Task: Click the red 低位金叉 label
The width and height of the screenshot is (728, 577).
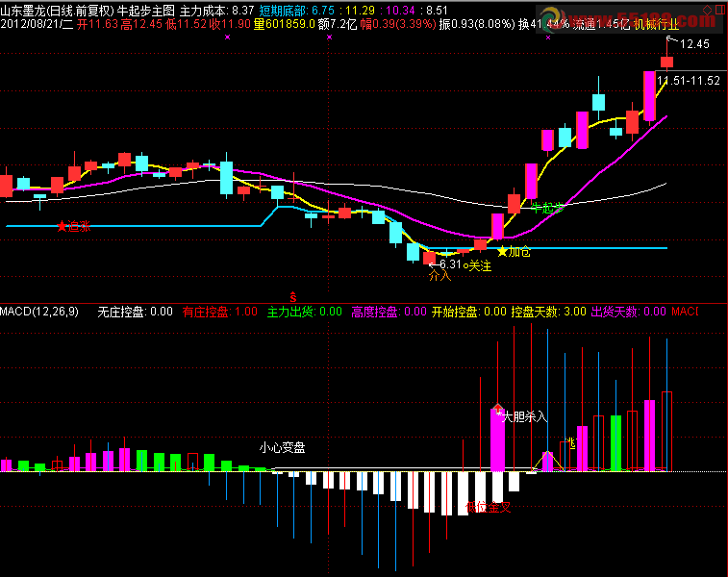Action: click(x=489, y=507)
